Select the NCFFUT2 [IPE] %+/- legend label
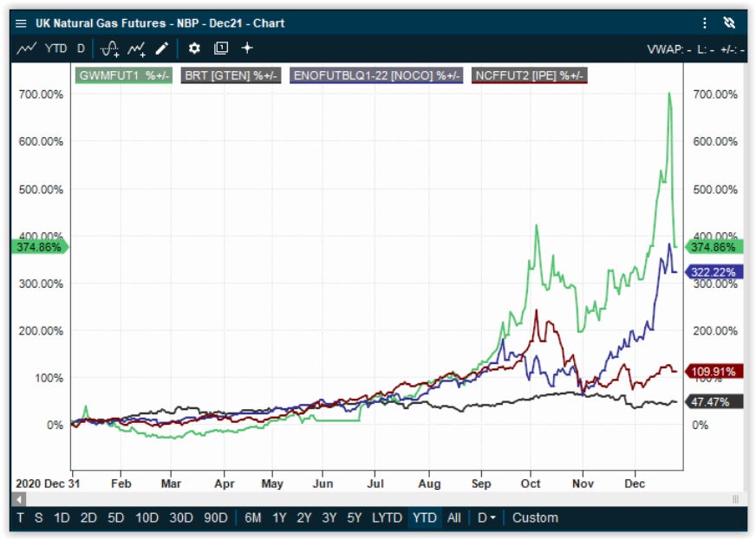The width and height of the screenshot is (756, 540). point(530,75)
